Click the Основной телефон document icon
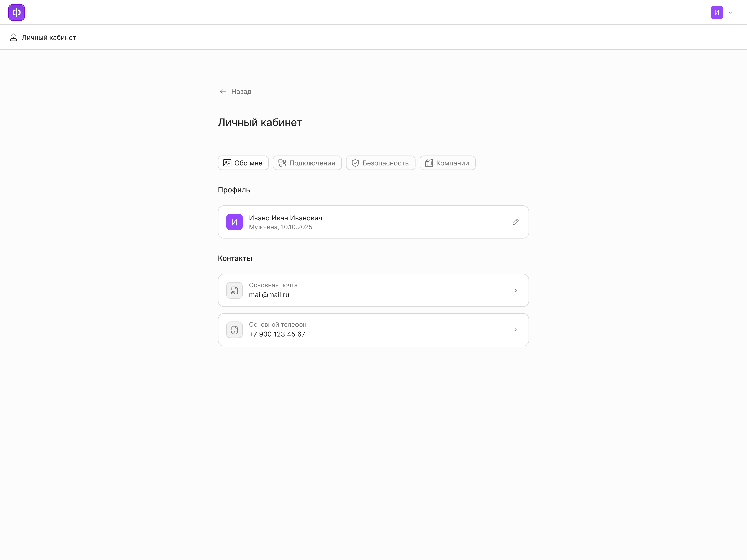This screenshot has width=747, height=560. pos(234,330)
